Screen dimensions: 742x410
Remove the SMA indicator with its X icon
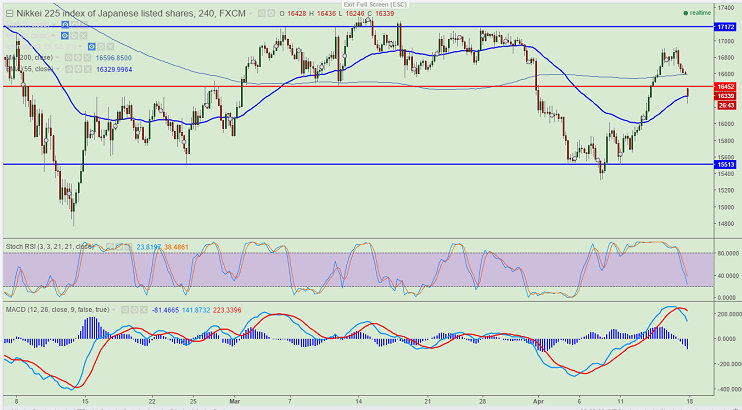(x=83, y=25)
